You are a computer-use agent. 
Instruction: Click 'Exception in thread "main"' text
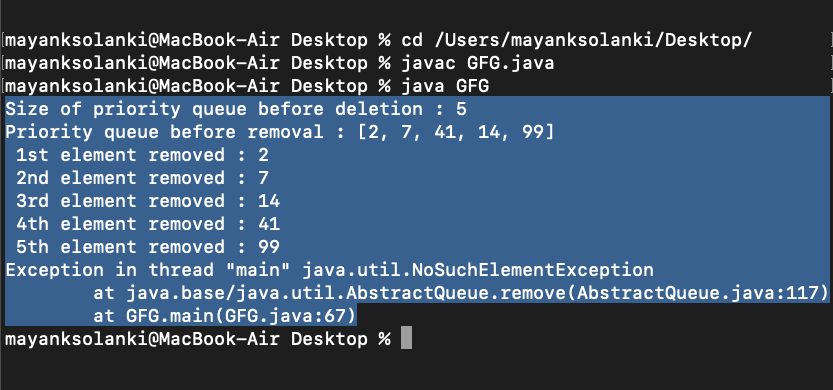tap(148, 270)
